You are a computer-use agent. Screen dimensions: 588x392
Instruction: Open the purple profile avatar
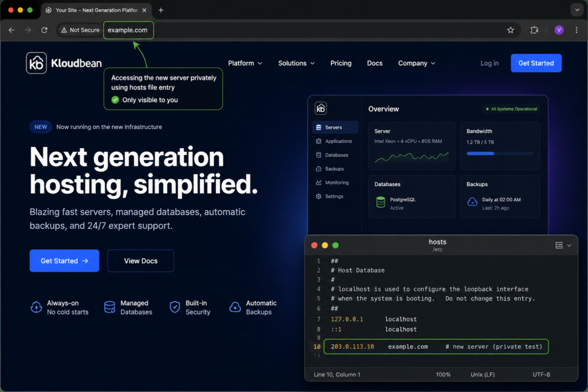(x=559, y=30)
